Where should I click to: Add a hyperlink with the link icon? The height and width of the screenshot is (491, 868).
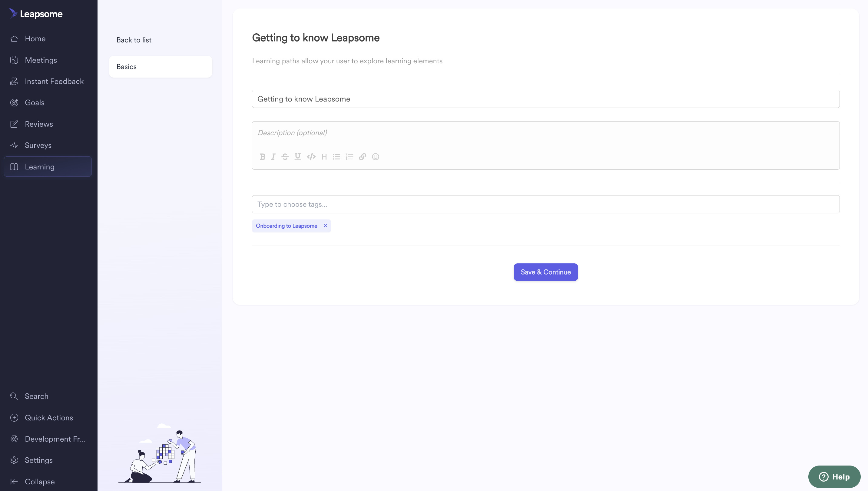(x=363, y=157)
